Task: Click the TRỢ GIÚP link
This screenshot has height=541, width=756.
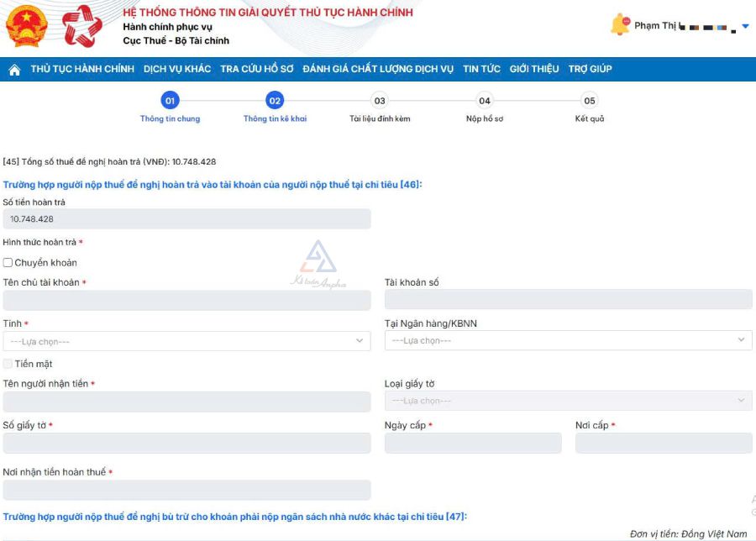Action: pos(590,70)
